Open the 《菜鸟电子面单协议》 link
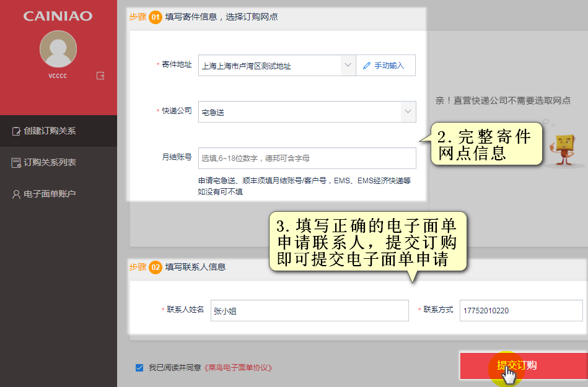Viewport: 588px width, 387px height. [238, 368]
